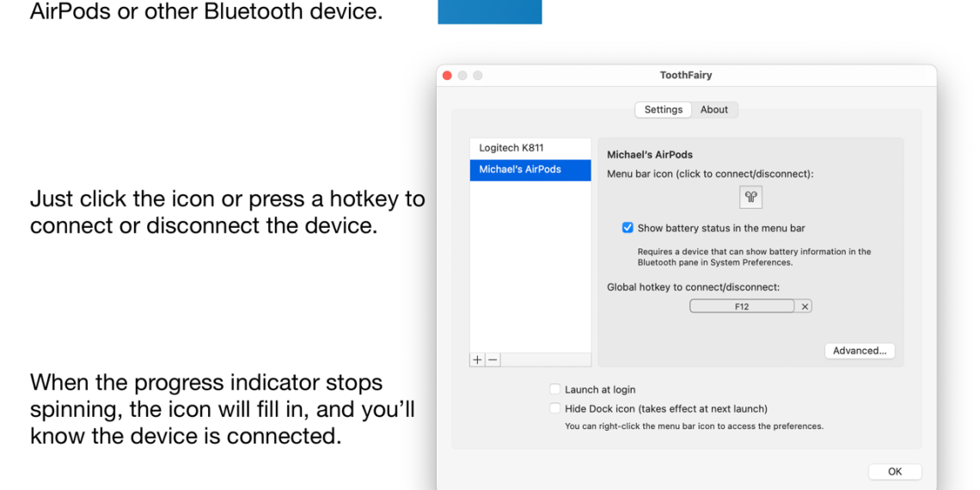Disable Show battery status in the menu bar
This screenshot has height=490, width=980.
[628, 228]
